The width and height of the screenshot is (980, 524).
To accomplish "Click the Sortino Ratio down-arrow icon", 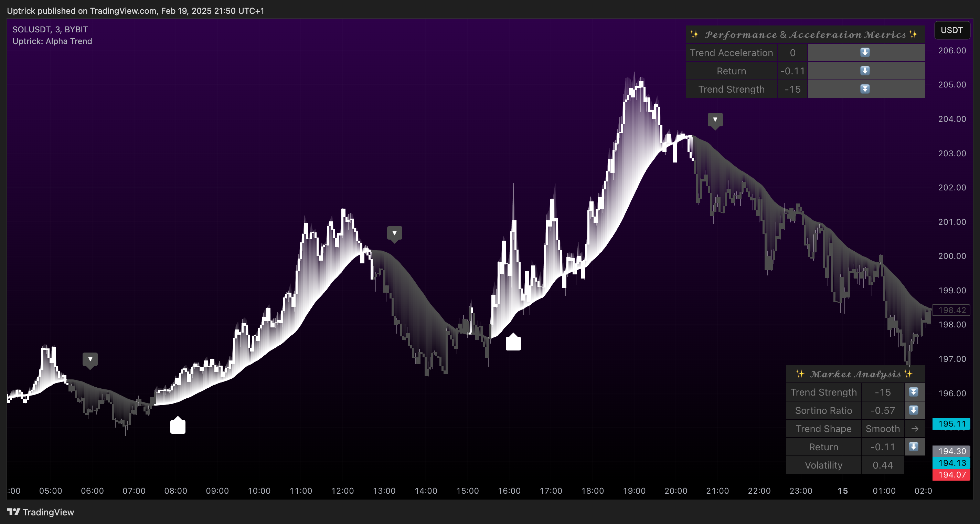I will [x=914, y=410].
